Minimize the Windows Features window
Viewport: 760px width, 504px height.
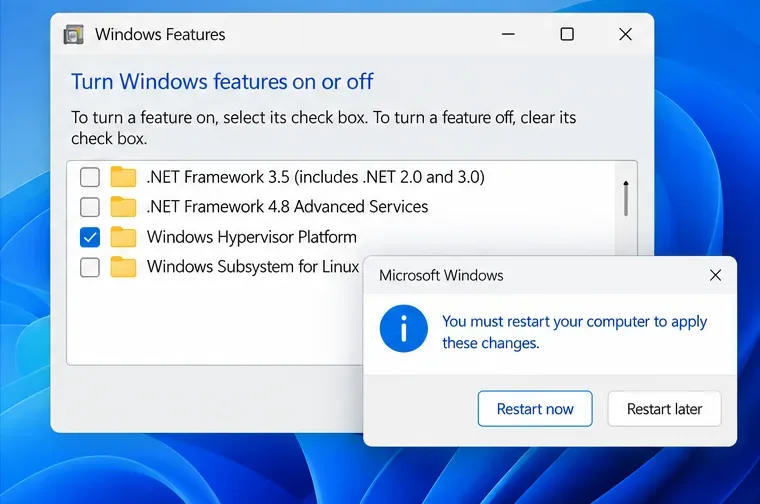click(508, 34)
